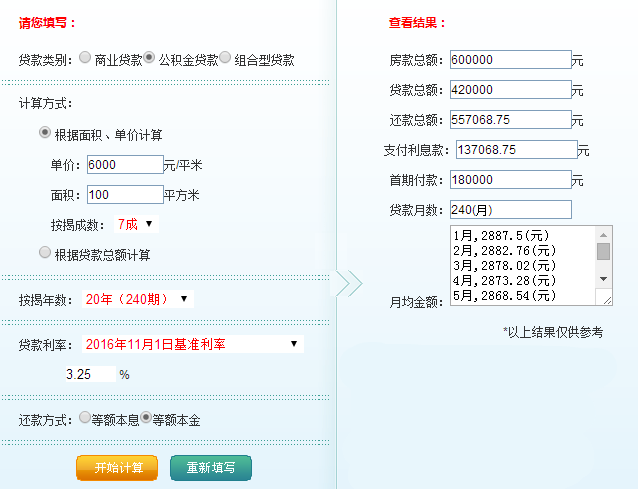Click the 重新填写 reset button

tap(211, 468)
